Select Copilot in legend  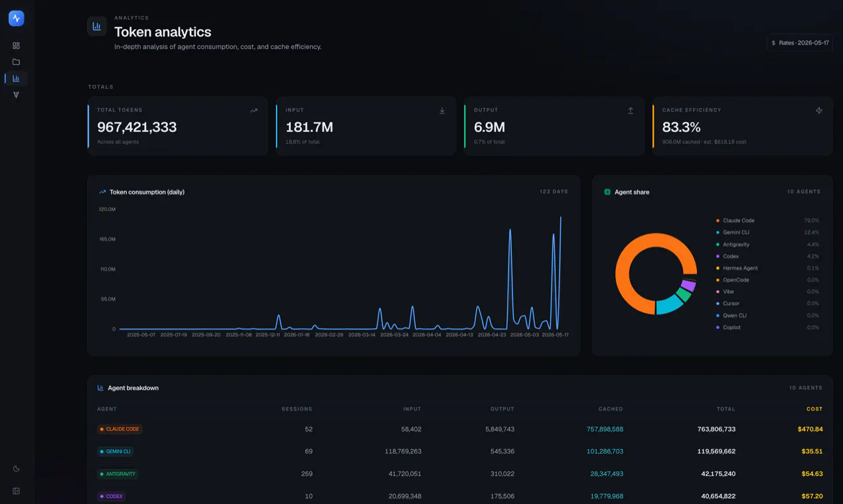point(731,328)
